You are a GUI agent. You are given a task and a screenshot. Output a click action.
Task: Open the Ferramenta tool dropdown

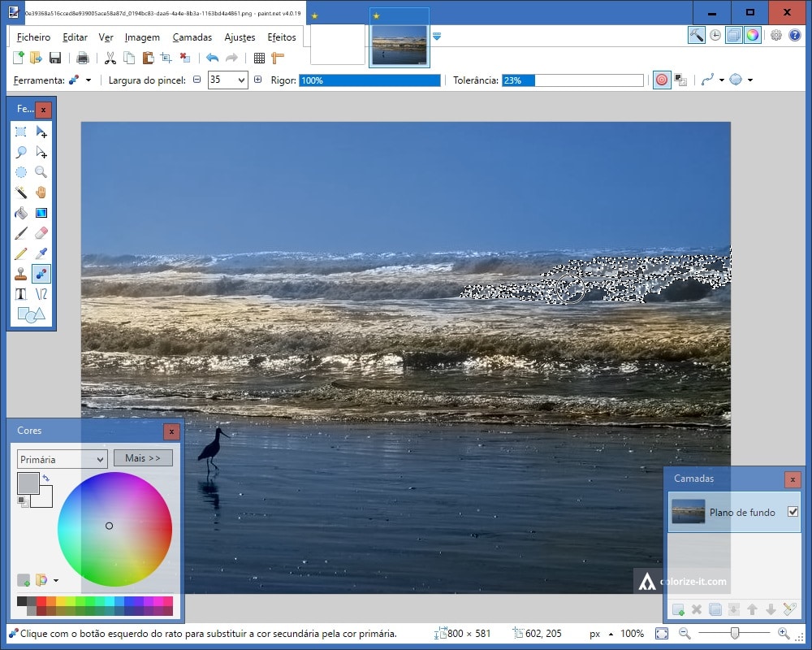(x=89, y=80)
